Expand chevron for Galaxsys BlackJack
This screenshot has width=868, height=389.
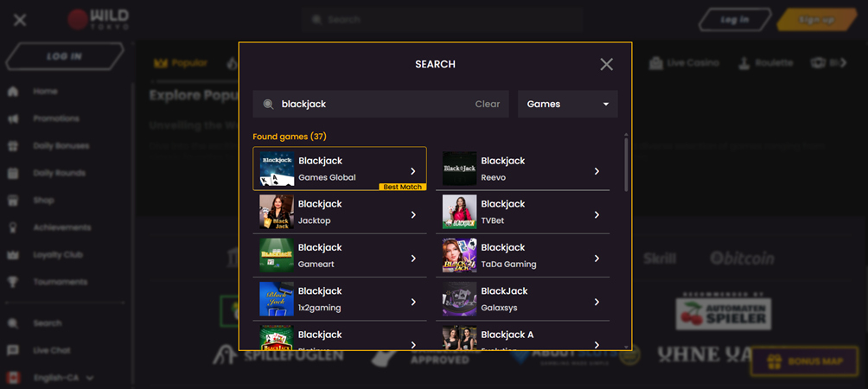tap(597, 302)
